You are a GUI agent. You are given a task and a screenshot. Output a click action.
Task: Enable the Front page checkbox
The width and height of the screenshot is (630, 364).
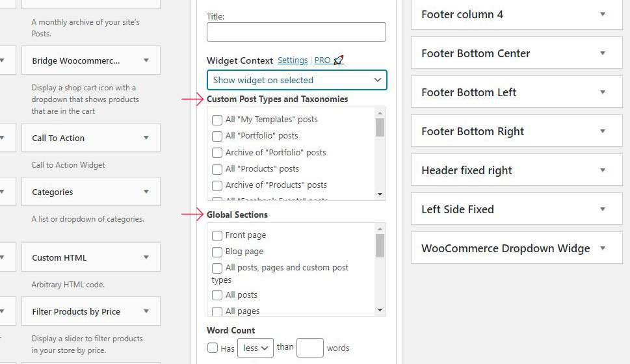217,235
